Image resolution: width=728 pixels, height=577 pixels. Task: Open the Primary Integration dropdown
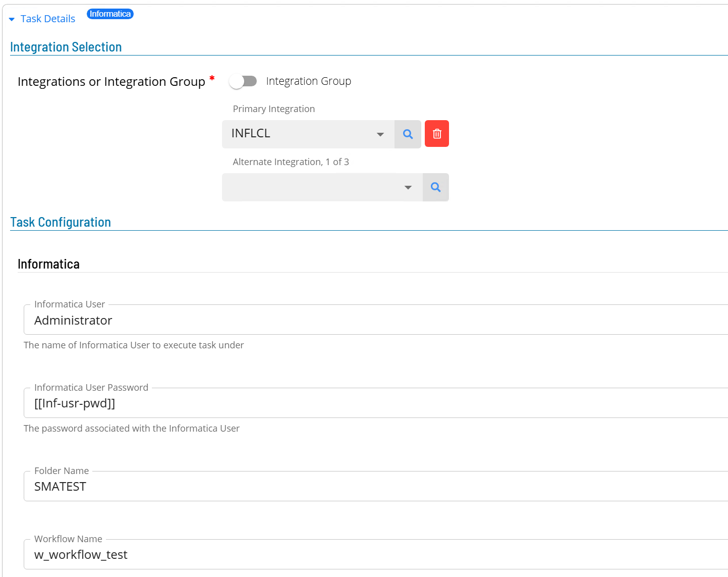(x=380, y=134)
